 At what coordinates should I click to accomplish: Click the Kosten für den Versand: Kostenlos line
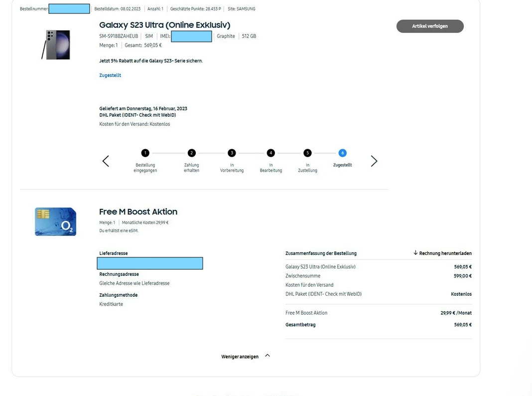[134, 124]
